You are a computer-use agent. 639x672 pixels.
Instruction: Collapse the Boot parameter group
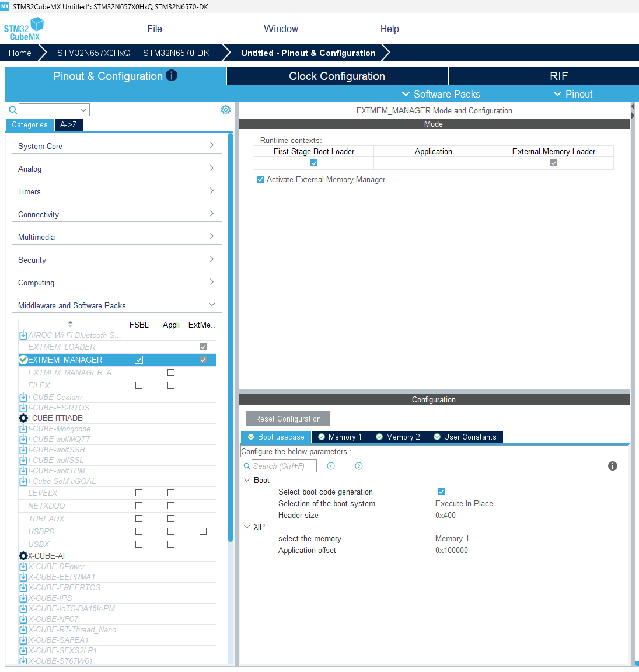point(247,480)
